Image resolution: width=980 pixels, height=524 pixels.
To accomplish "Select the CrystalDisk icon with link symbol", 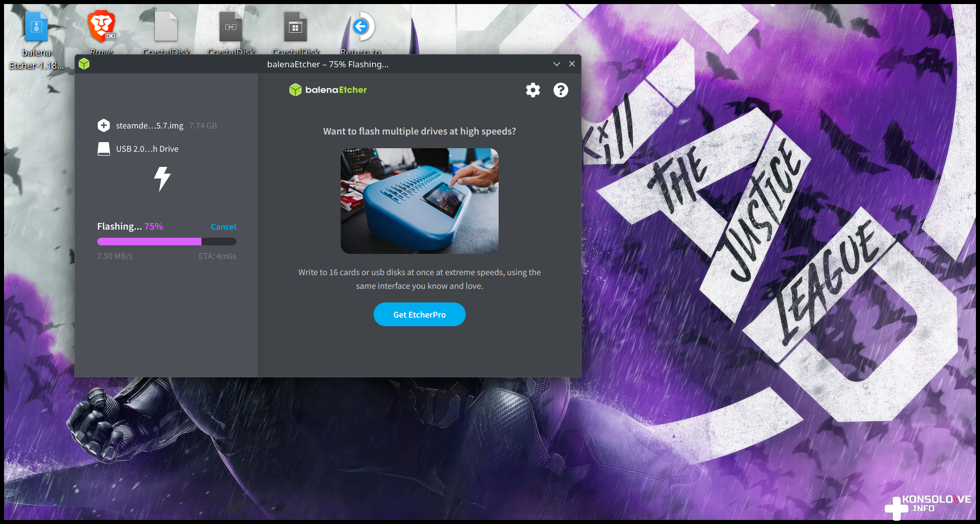I will coord(231,27).
